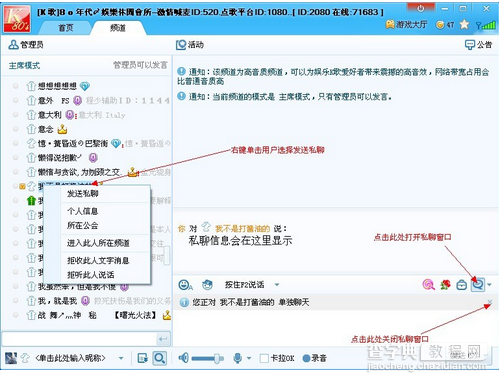Mute via the speaker volume icon
Viewport: 499px width, 373px height.
[x=183, y=358]
